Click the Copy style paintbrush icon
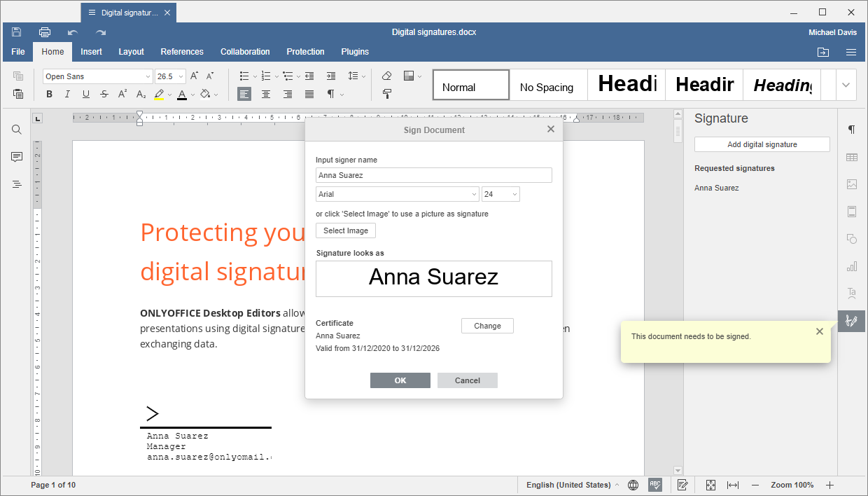 (387, 94)
